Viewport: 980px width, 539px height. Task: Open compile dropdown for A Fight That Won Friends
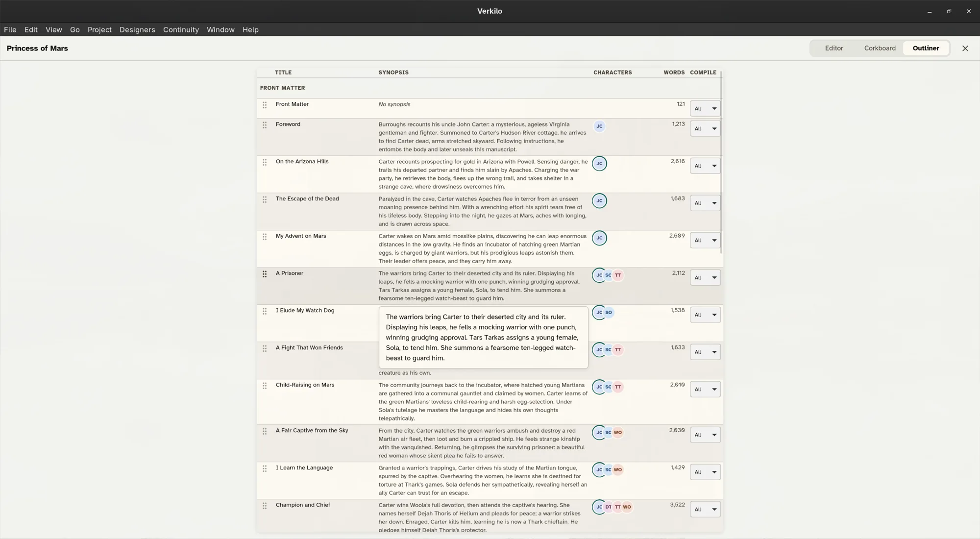click(705, 352)
